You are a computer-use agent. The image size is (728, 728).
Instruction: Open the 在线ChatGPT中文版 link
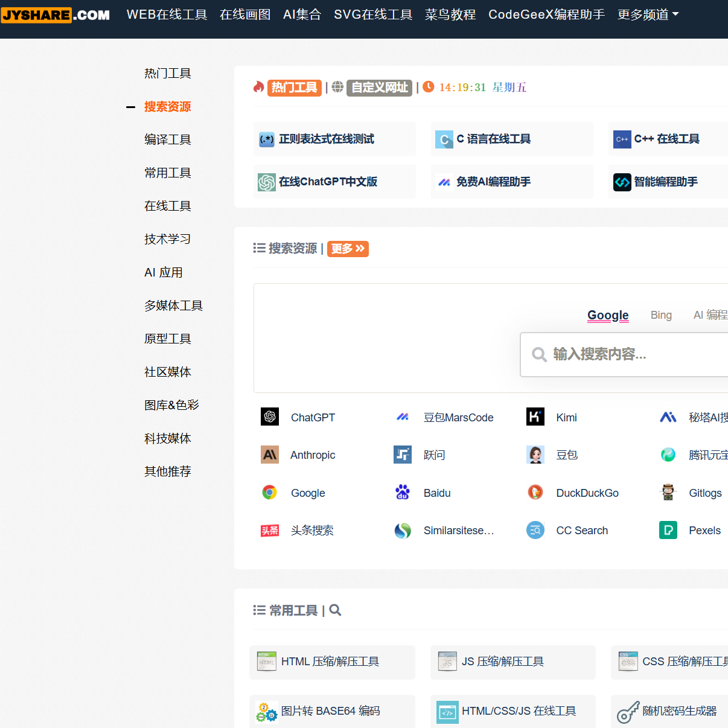pyautogui.click(x=328, y=182)
